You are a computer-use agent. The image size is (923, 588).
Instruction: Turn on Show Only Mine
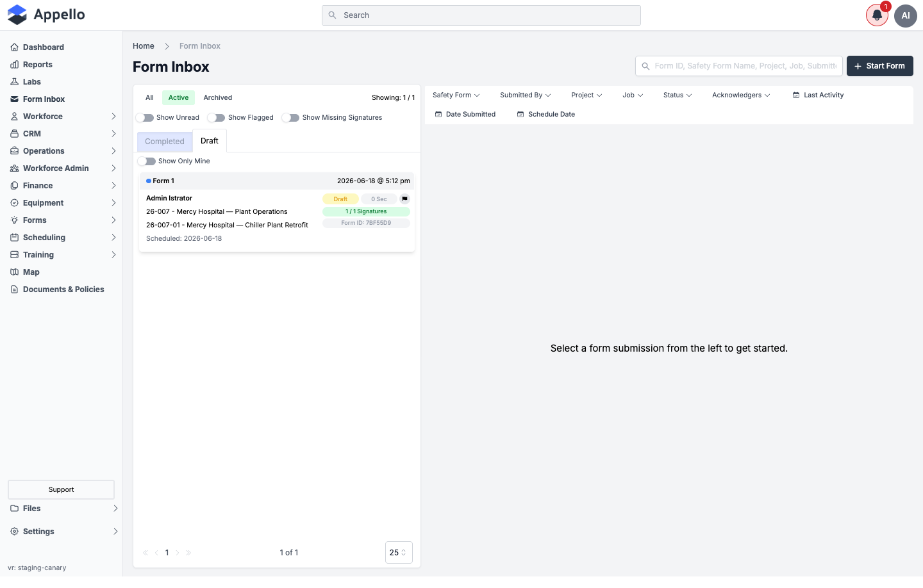pos(147,161)
